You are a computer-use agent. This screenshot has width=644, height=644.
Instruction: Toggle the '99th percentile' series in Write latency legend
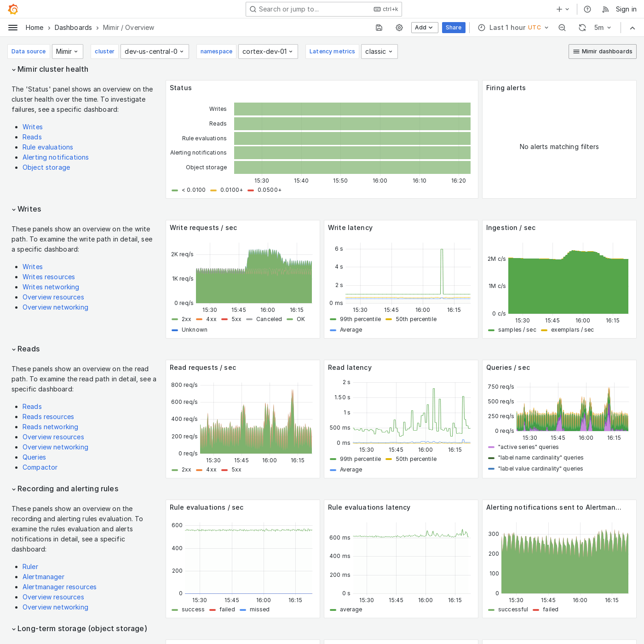click(x=361, y=319)
